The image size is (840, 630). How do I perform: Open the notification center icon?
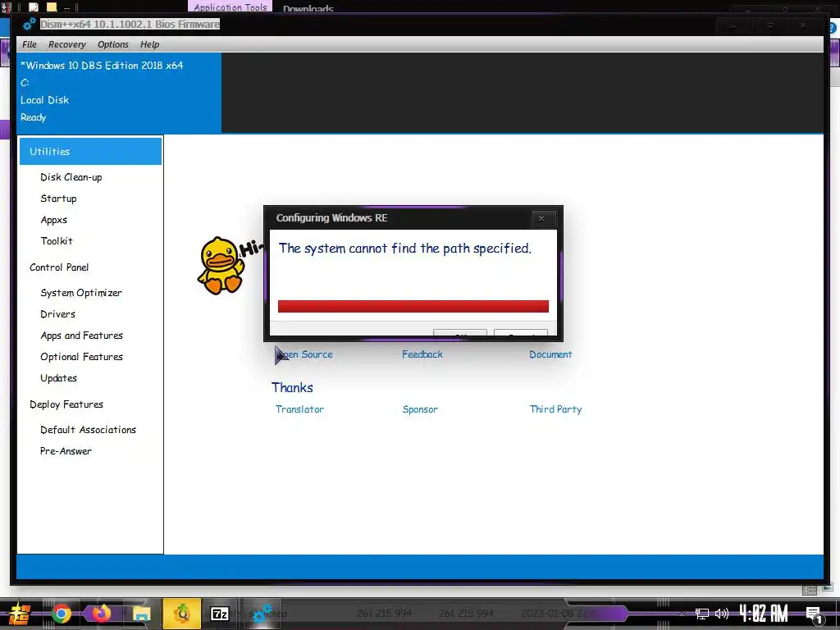pyautogui.click(x=814, y=615)
